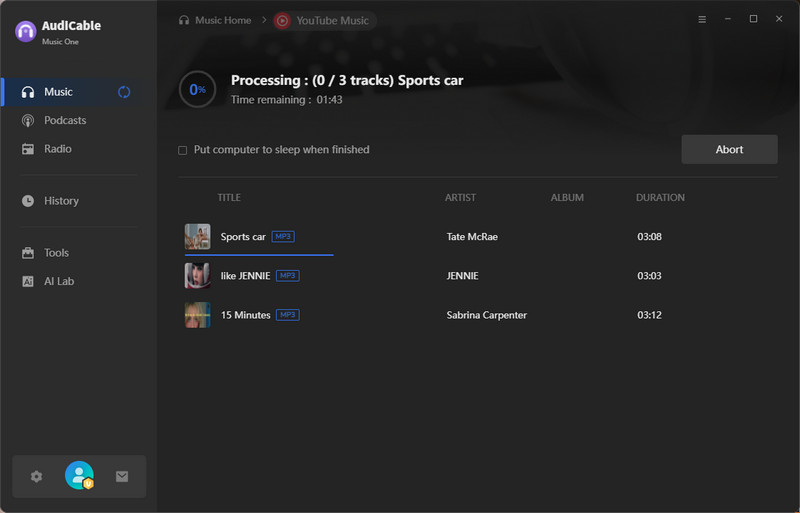This screenshot has height=513, width=800.
Task: Click the spinning sync icon beside Music
Action: 124,92
